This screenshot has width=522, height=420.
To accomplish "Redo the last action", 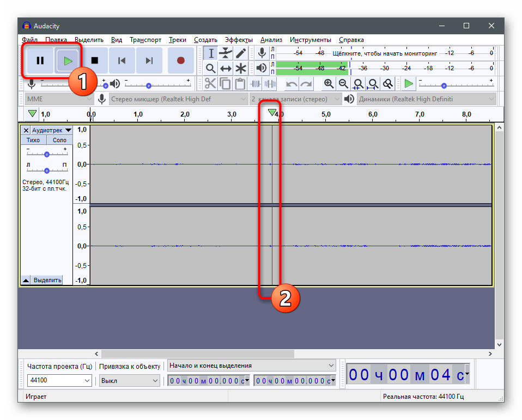I will click(x=306, y=83).
